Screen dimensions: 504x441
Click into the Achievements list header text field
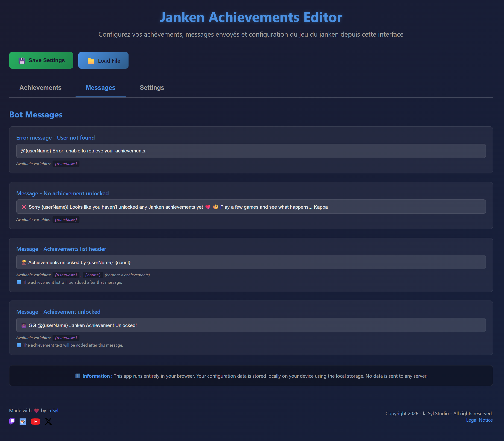click(x=251, y=262)
